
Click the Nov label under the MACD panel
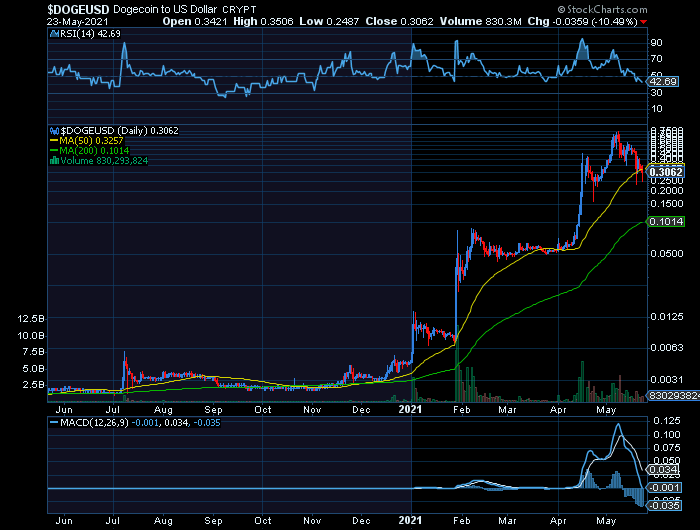click(x=312, y=521)
